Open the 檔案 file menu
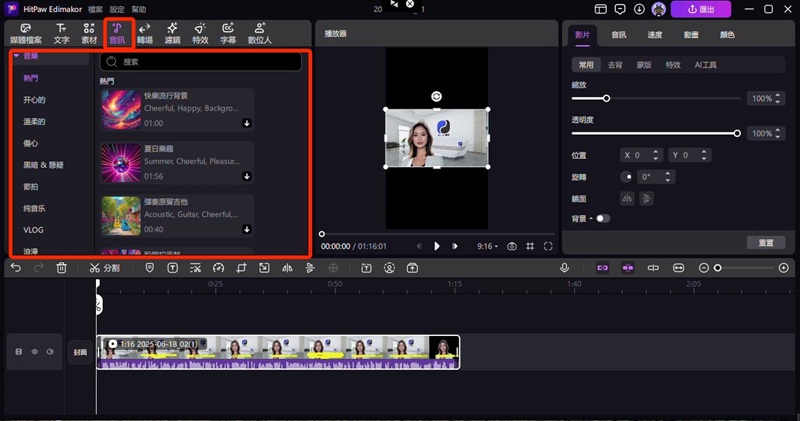Screen dimensions: 800x421 pos(95,8)
